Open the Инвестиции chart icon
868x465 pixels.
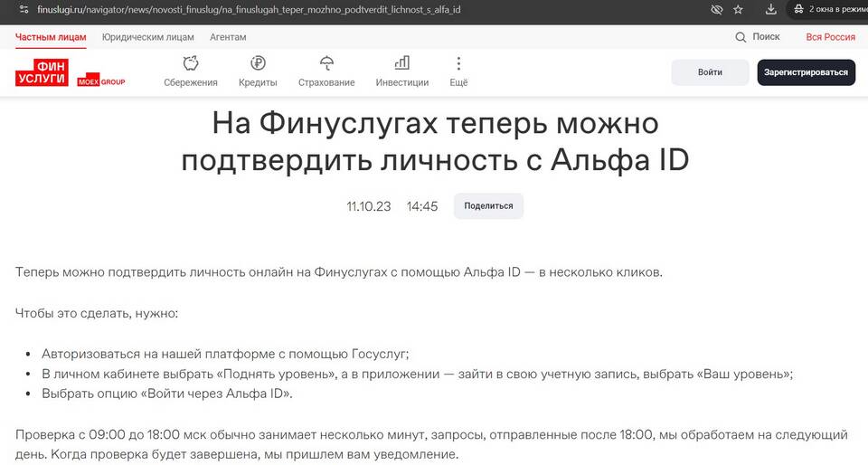click(x=401, y=63)
